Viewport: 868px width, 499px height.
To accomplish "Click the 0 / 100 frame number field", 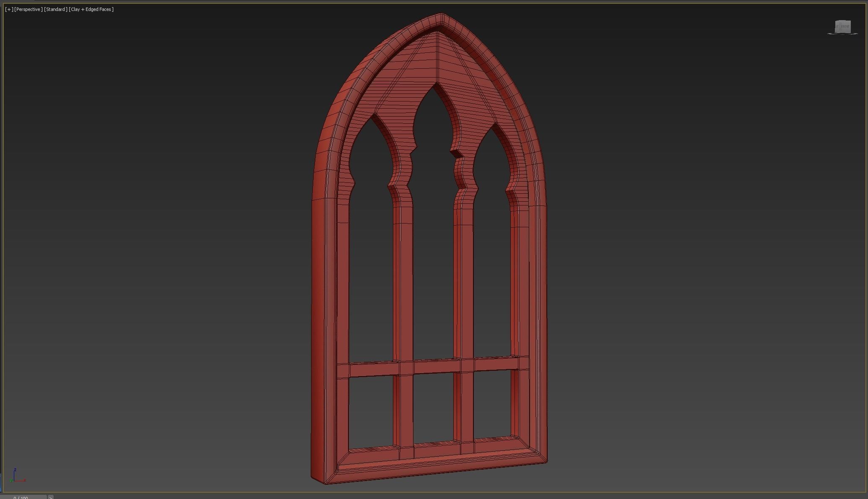I will (21, 498).
